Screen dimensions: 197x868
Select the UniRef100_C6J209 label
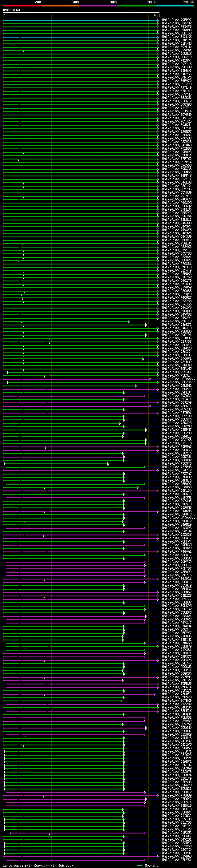tap(176, 403)
